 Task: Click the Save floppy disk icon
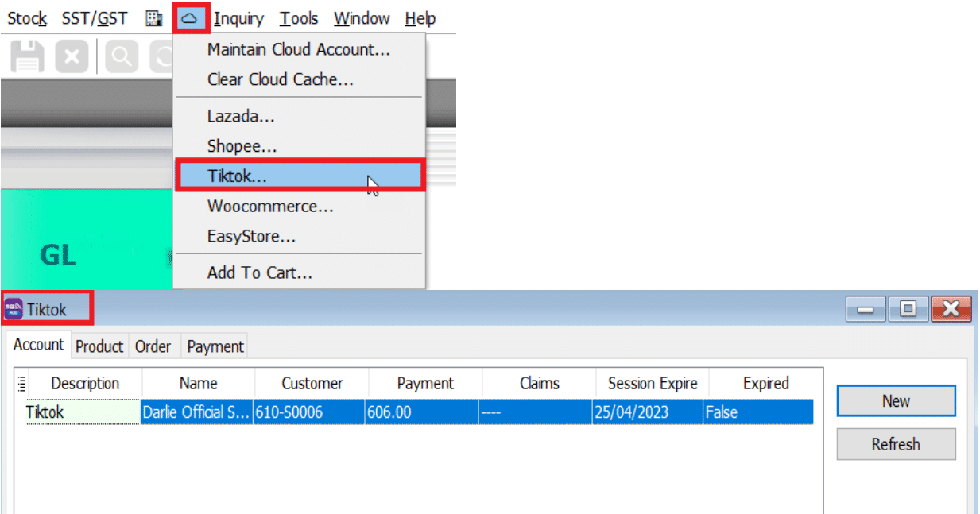click(x=26, y=57)
